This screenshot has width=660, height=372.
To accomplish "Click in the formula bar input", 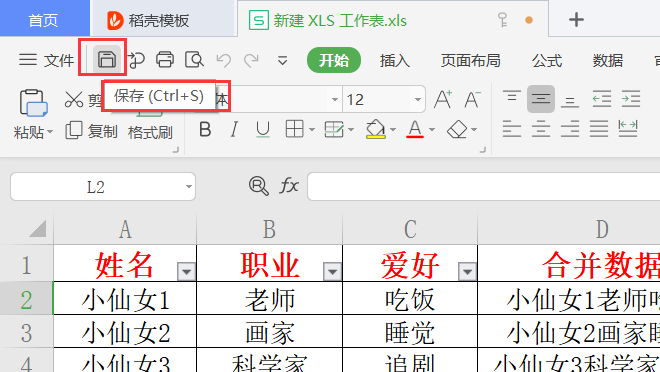I will 484,186.
